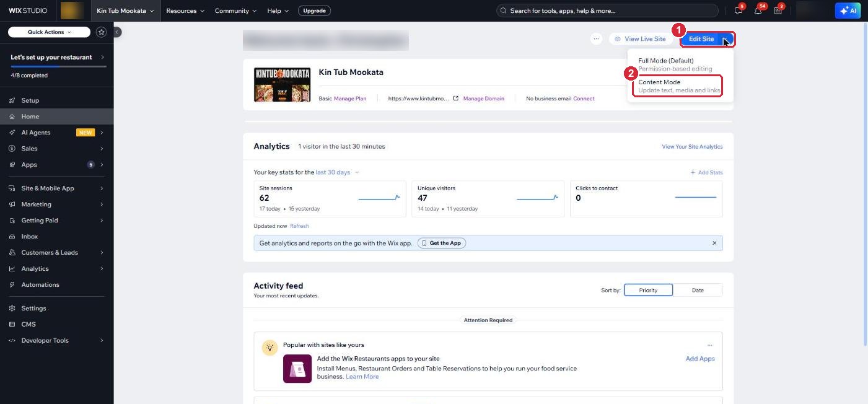Open the notifications bell with badge 54

coord(758,11)
